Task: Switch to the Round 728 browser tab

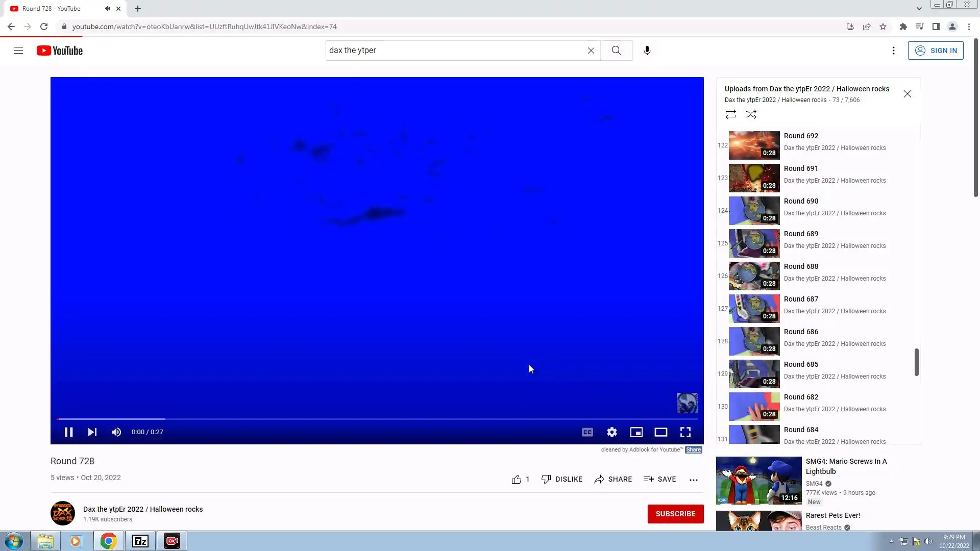Action: tap(51, 9)
